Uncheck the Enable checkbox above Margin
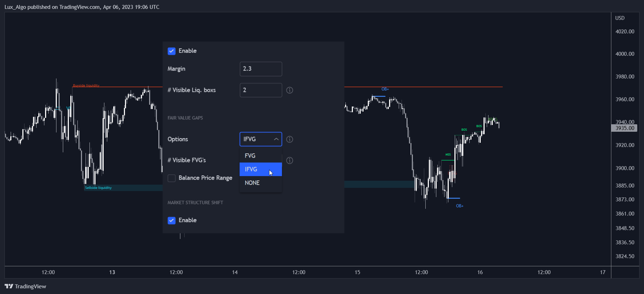The width and height of the screenshot is (644, 294). point(171,51)
